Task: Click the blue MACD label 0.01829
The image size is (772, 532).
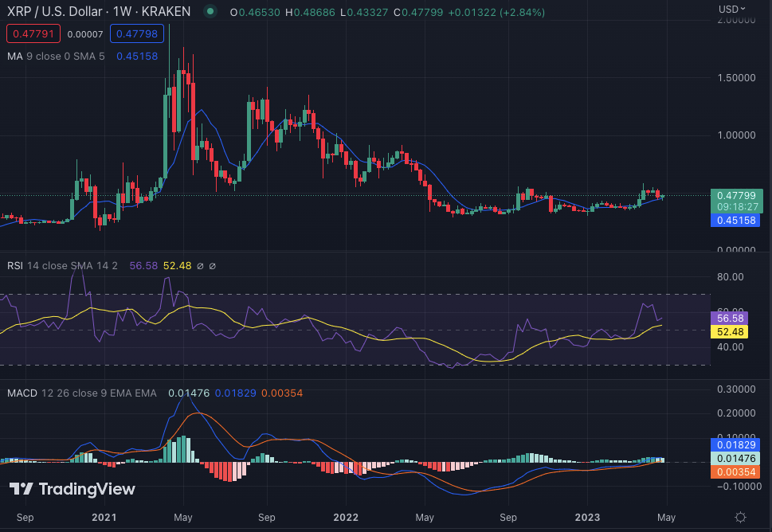Action: [735, 445]
